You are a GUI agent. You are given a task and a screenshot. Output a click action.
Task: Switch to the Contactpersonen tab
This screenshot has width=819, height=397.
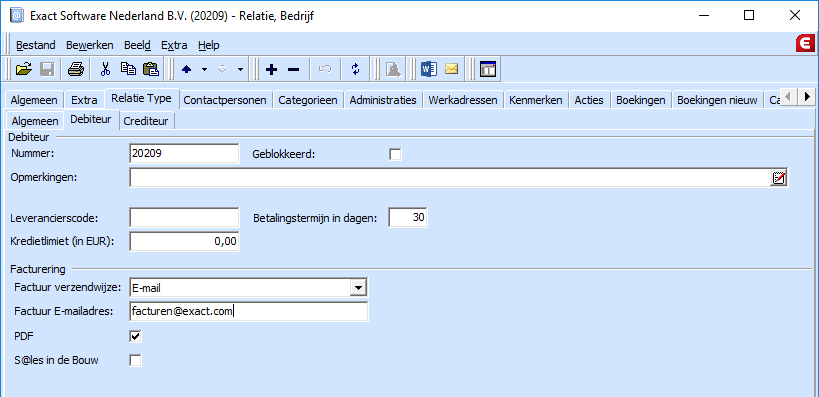point(225,100)
